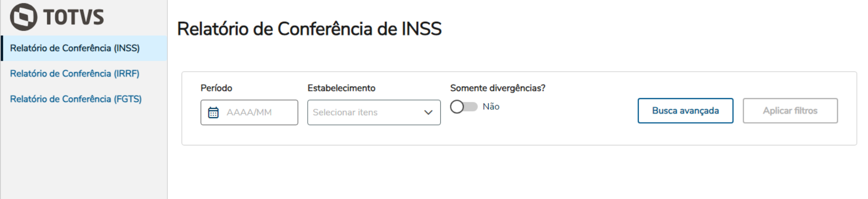The width and height of the screenshot is (868, 199).
Task: Click the "Não" toggle label
Action: pos(491,107)
